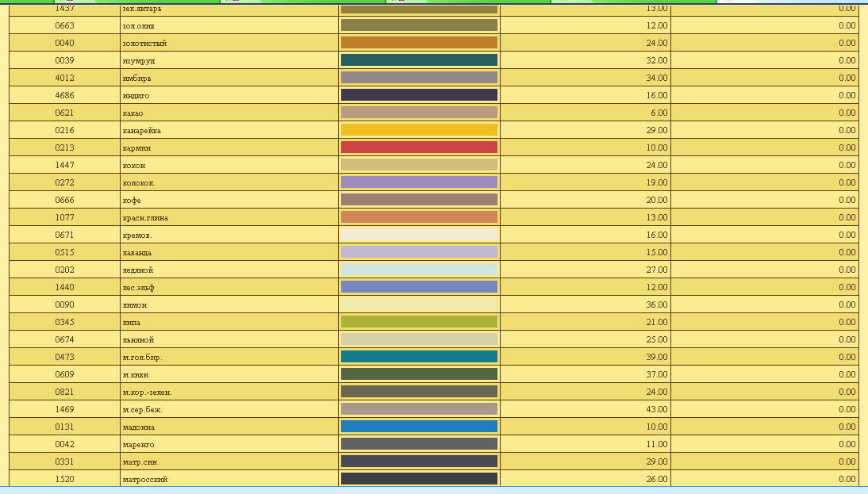This screenshot has height=494, width=868.
Task: Click the name кокон
Action: tap(134, 165)
